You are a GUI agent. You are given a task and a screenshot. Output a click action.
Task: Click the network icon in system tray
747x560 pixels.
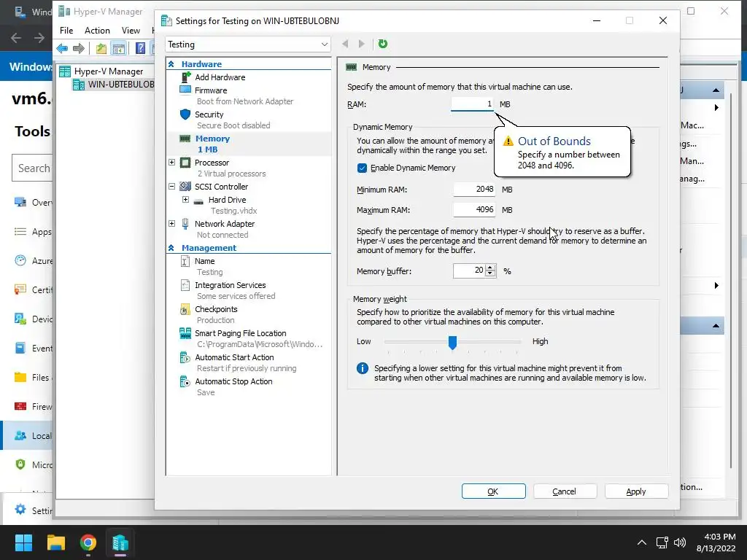[x=662, y=542]
